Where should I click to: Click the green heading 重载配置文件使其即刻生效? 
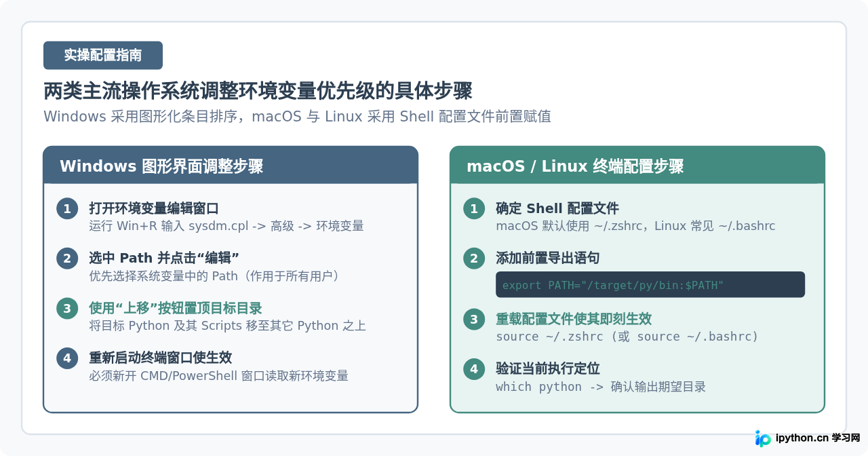[574, 319]
